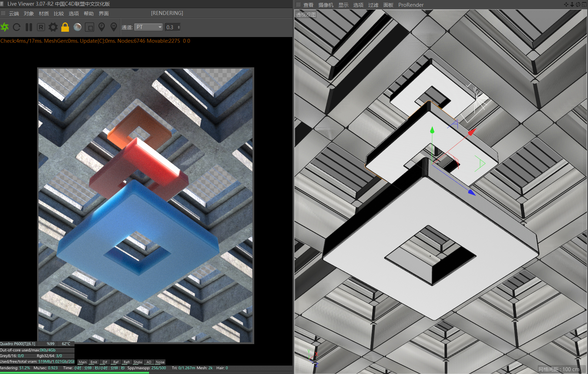The width and height of the screenshot is (588, 374).
Task: Click the viewport move camera icon
Action: pyautogui.click(x=566, y=5)
